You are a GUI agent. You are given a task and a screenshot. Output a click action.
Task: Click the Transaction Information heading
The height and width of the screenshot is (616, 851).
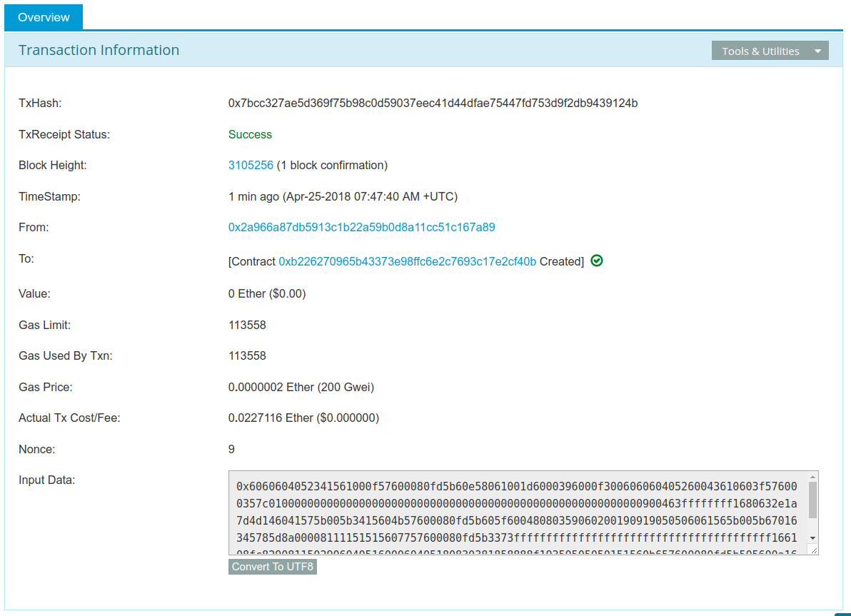coord(99,50)
